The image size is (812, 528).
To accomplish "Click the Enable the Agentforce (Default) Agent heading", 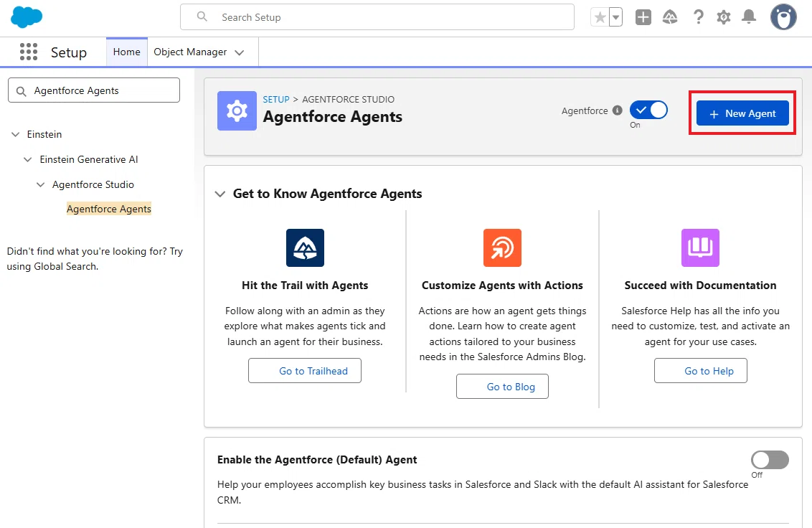I will pyautogui.click(x=317, y=460).
